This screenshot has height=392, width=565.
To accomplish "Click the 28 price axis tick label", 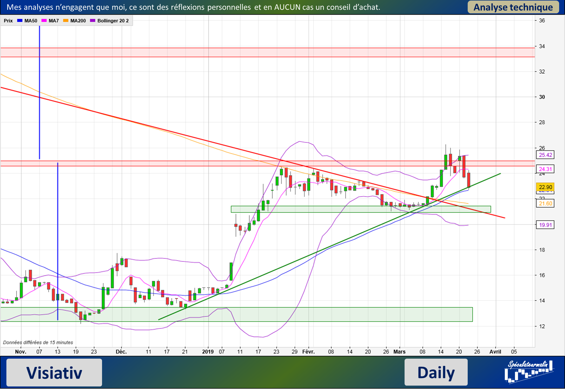I will (x=542, y=122).
